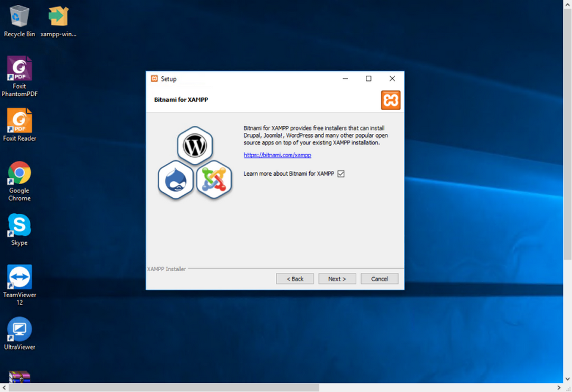Continue setup with the Next button

pyautogui.click(x=337, y=279)
